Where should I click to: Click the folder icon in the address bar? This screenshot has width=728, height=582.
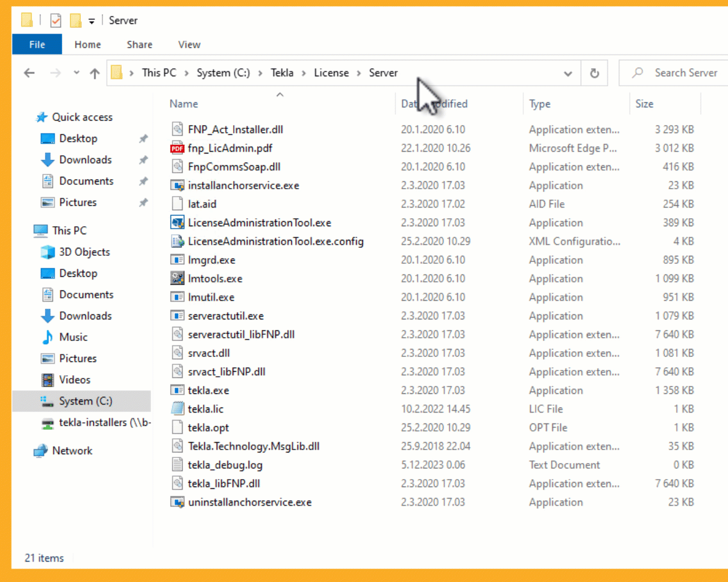(x=117, y=73)
